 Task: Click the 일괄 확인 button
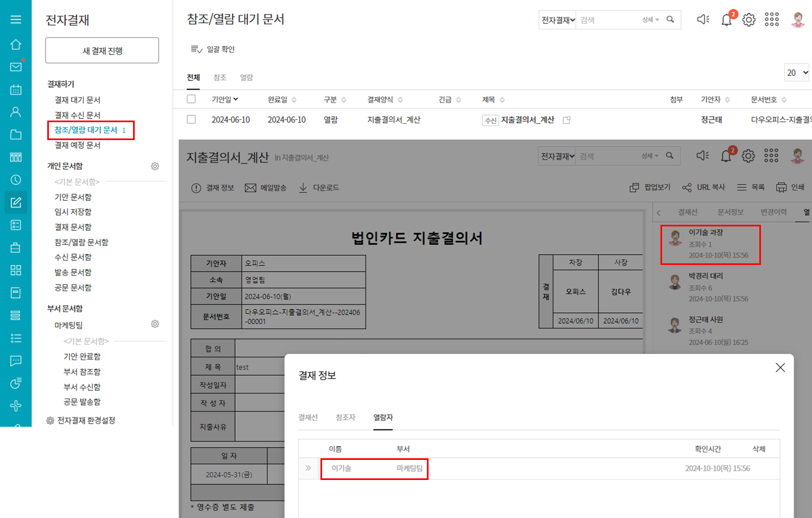213,49
